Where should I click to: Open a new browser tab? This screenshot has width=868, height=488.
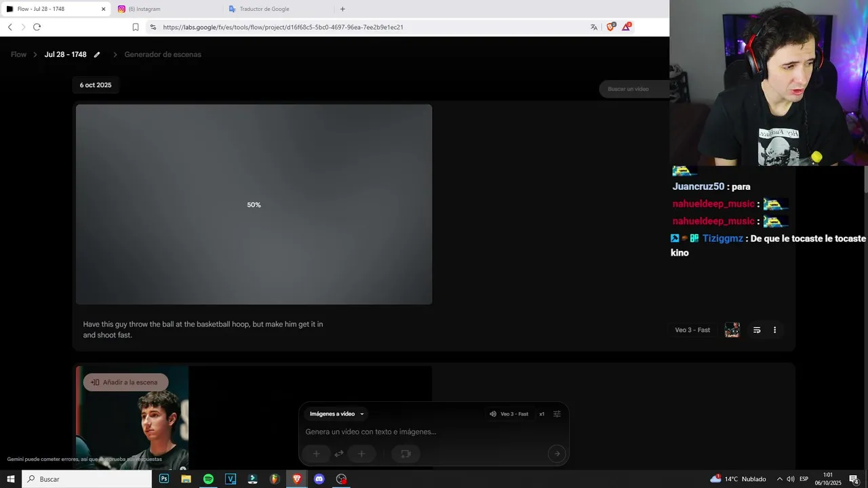342,9
